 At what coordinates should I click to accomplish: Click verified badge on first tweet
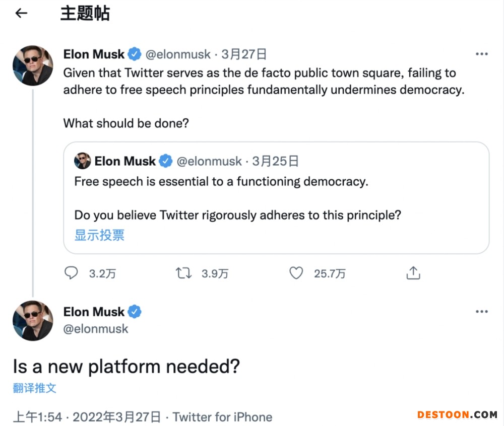pos(134,54)
